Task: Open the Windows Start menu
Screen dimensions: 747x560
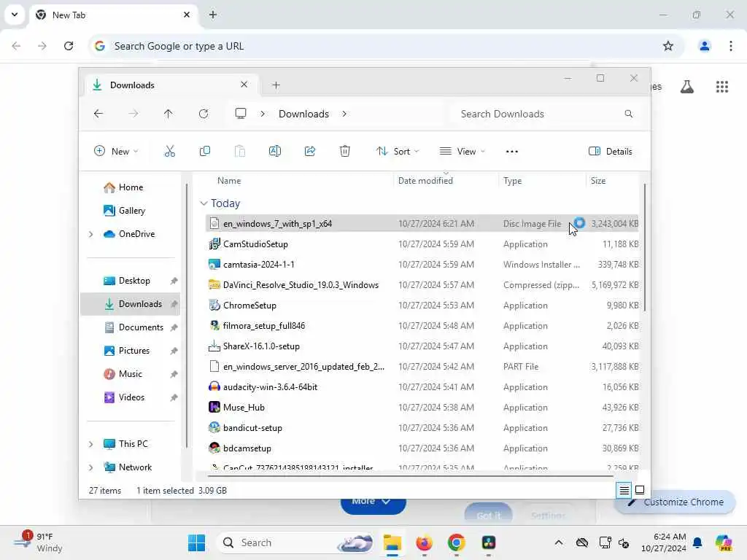Action: point(196,542)
